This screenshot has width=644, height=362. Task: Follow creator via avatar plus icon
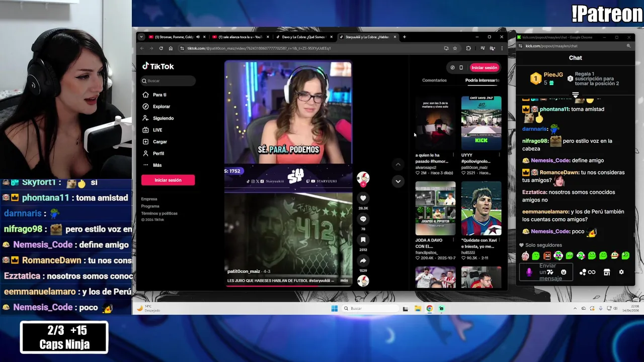click(363, 185)
